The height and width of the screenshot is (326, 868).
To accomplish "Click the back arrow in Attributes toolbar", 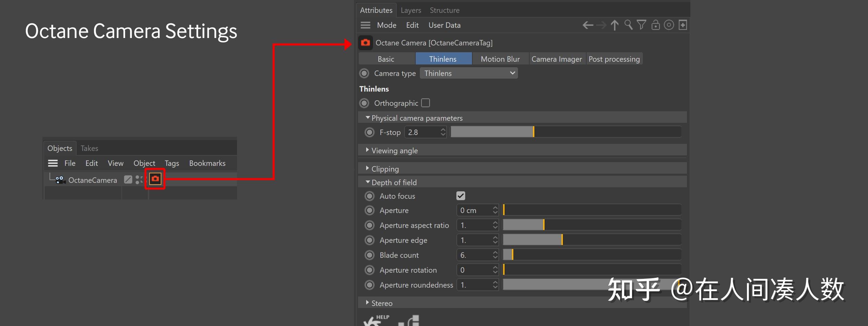I will (x=588, y=25).
